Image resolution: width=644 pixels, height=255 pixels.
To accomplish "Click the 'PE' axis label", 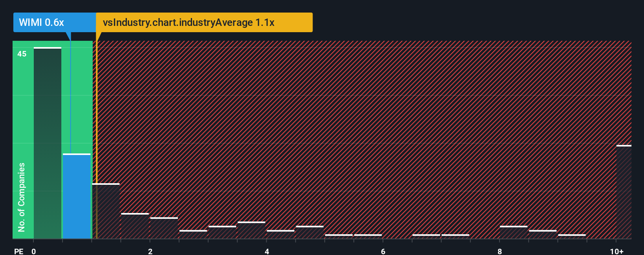I will coord(19,251).
